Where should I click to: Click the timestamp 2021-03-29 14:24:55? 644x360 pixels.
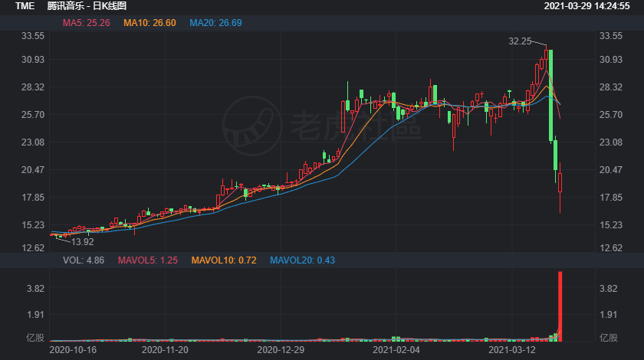[x=587, y=6]
